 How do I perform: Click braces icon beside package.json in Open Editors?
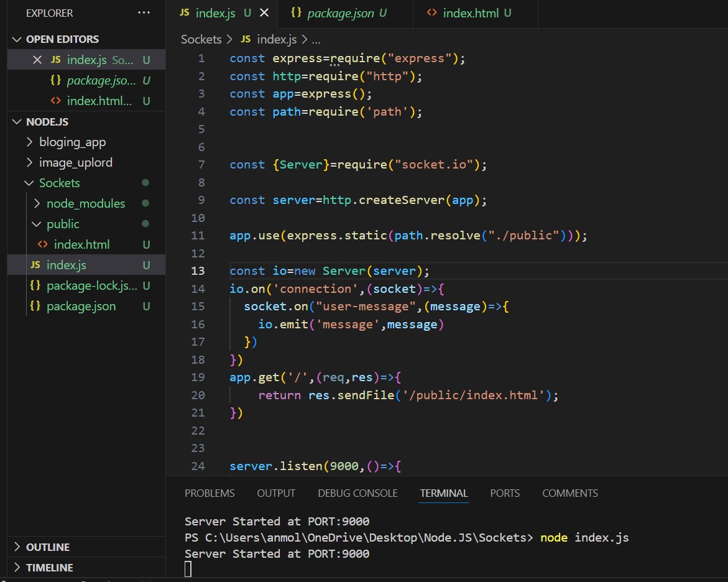(56, 80)
